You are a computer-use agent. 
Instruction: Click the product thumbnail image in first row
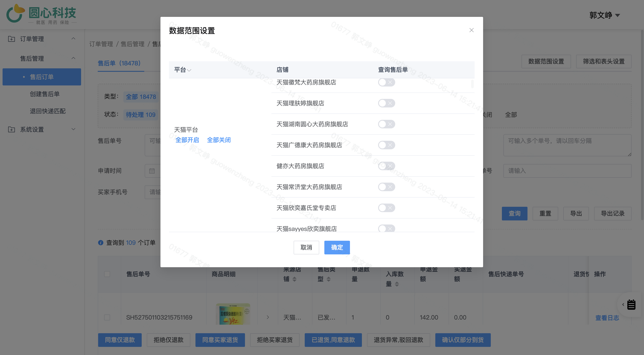233,314
